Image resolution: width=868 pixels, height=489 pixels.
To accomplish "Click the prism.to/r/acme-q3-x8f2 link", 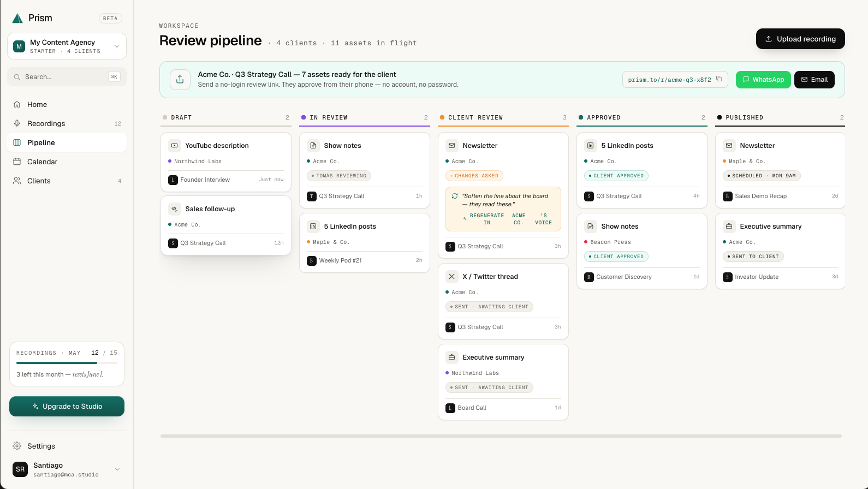I will click(669, 80).
